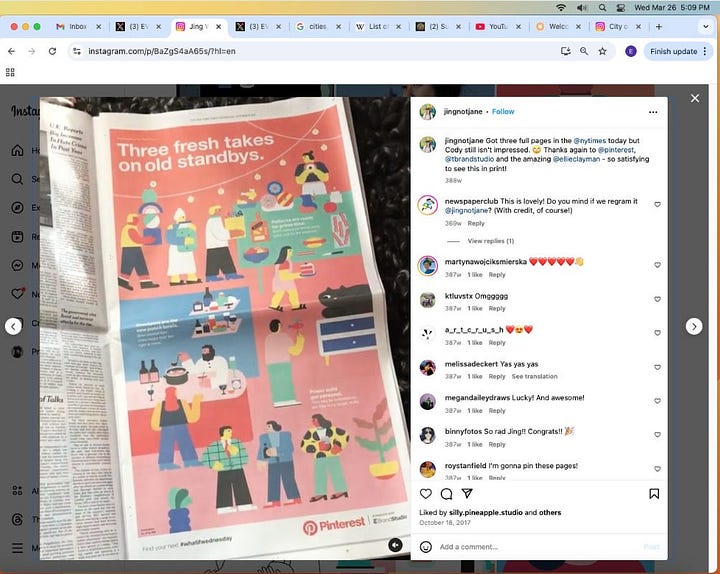Open the Threads icon in the sidebar
This screenshot has height=574, width=720.
[17, 519]
